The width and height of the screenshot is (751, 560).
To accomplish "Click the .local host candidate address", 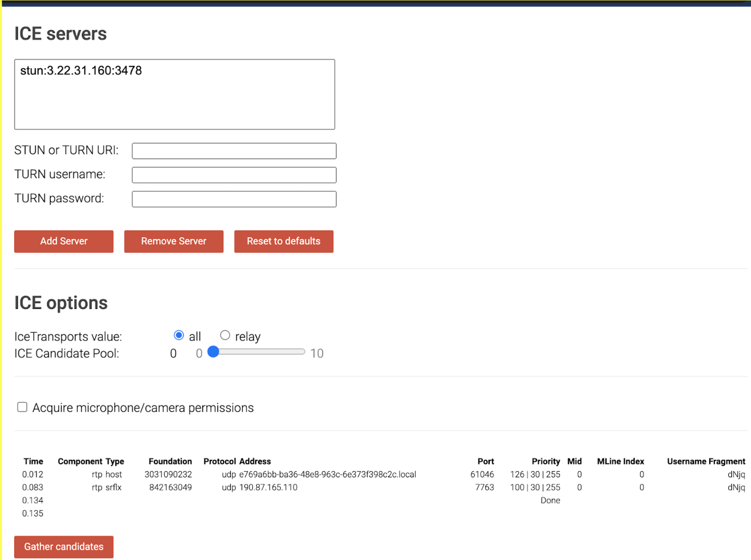I will (328, 475).
